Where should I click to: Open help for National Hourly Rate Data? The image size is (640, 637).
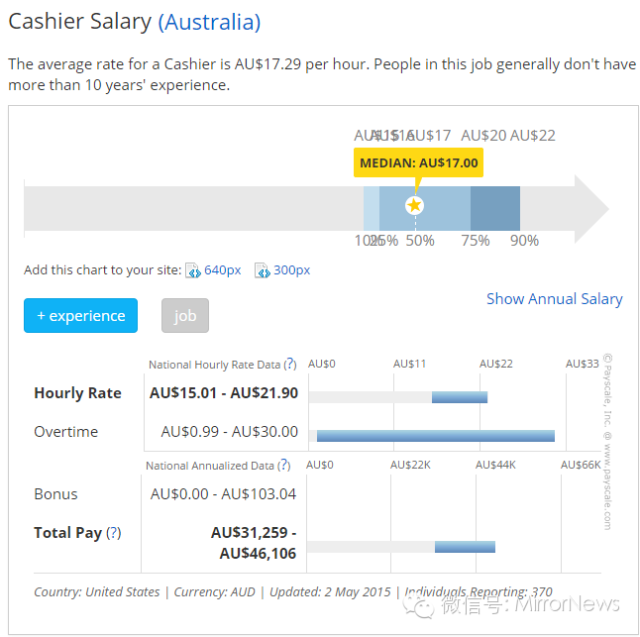(x=290, y=364)
